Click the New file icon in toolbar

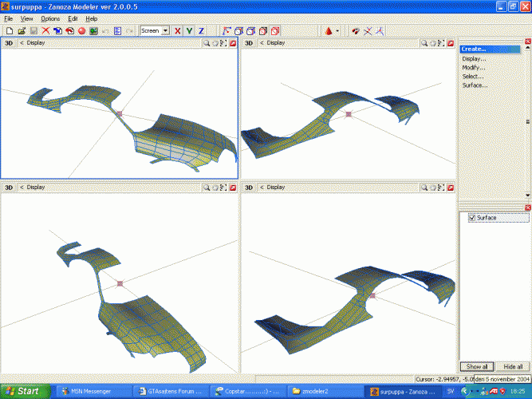pos(8,30)
